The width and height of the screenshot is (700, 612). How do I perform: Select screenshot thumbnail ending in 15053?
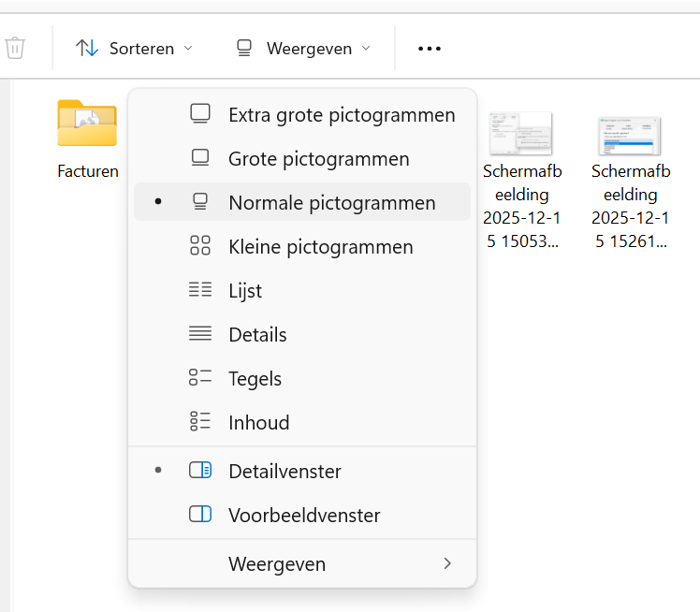click(x=521, y=133)
